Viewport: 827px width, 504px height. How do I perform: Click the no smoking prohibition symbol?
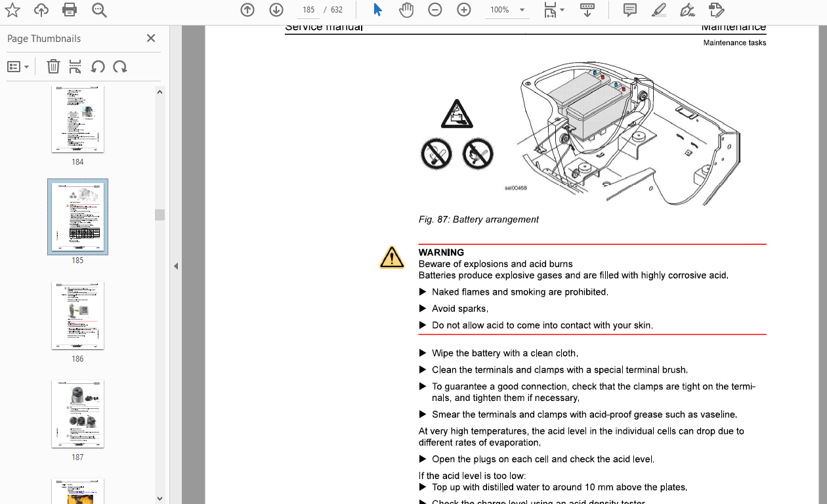coord(436,154)
